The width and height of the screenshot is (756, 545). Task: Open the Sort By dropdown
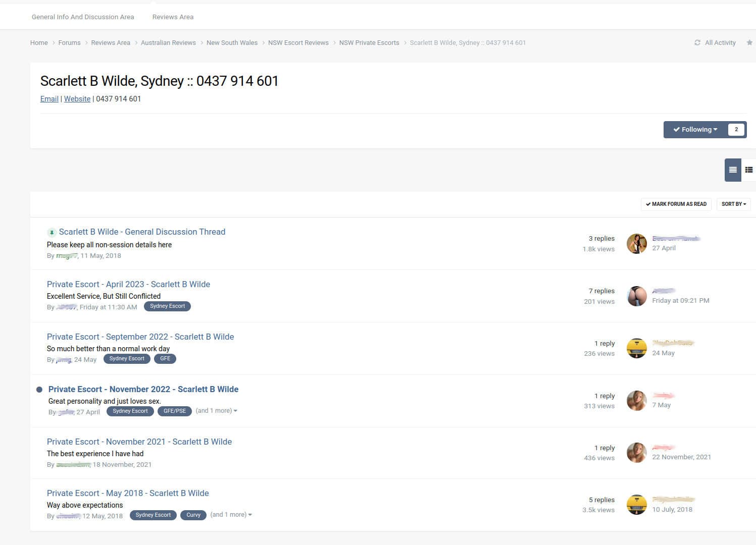[x=733, y=204]
